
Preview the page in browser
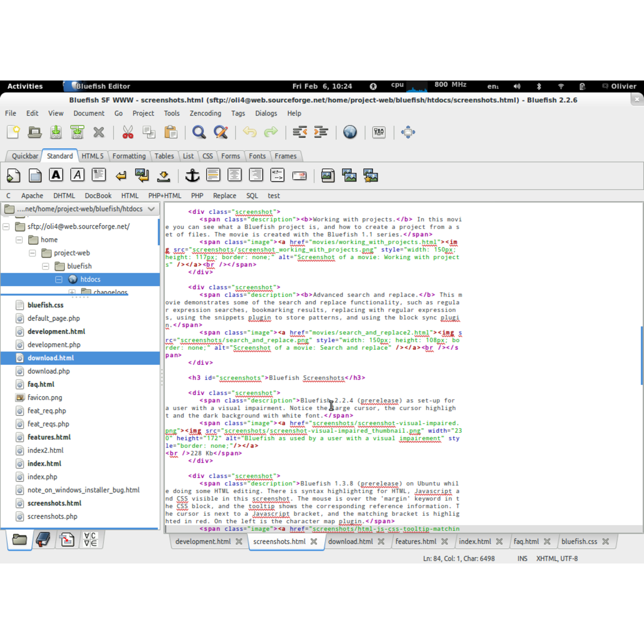coord(350,132)
